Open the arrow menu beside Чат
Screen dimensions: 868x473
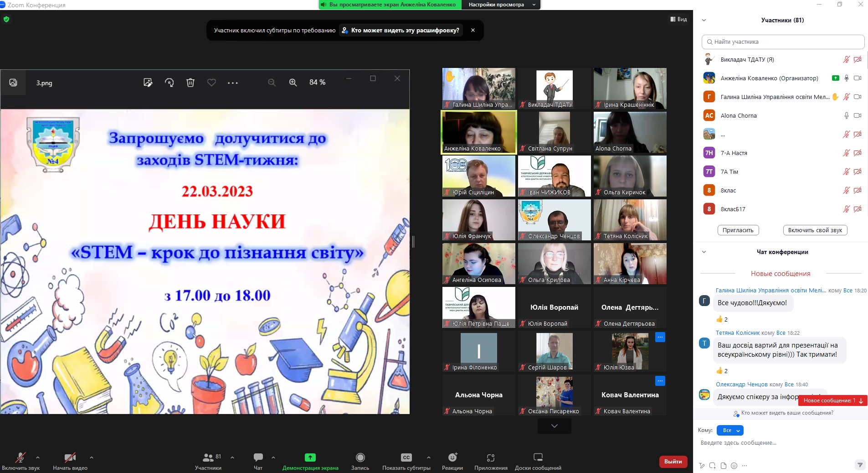point(273,457)
